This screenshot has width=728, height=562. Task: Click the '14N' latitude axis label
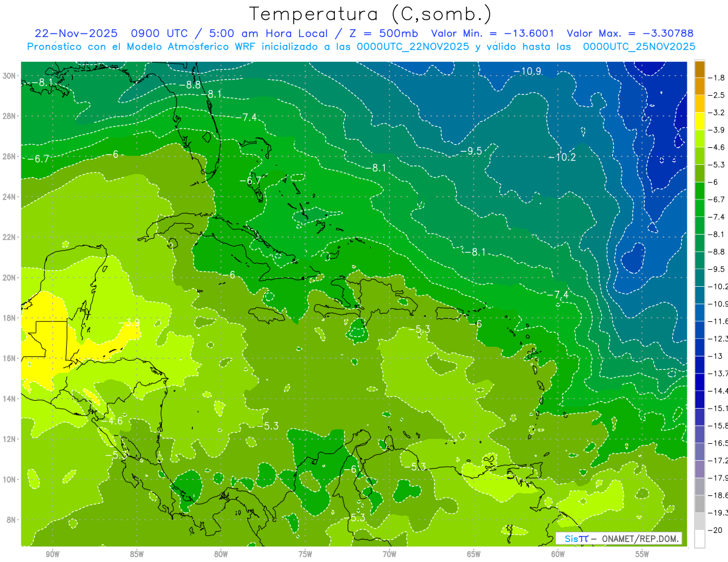click(x=10, y=399)
